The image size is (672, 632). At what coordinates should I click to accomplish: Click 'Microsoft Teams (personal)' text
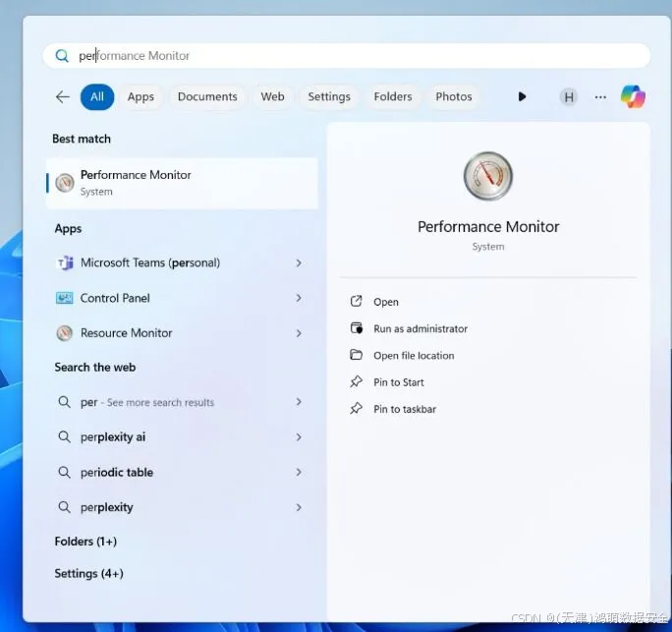coord(150,262)
